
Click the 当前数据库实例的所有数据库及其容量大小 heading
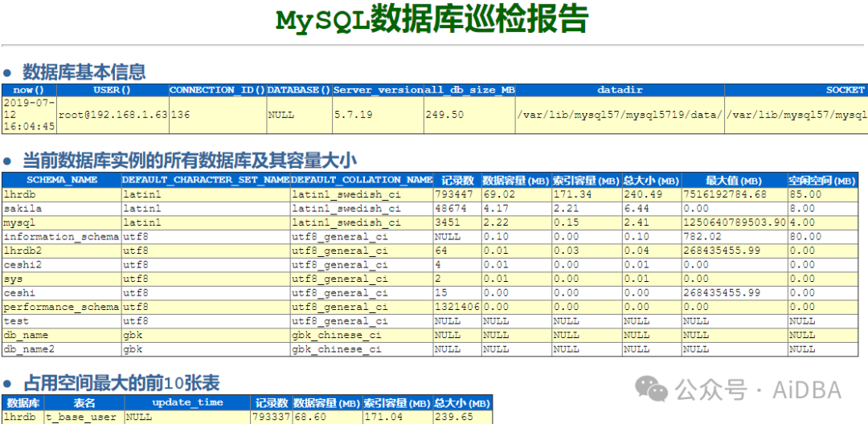[190, 161]
